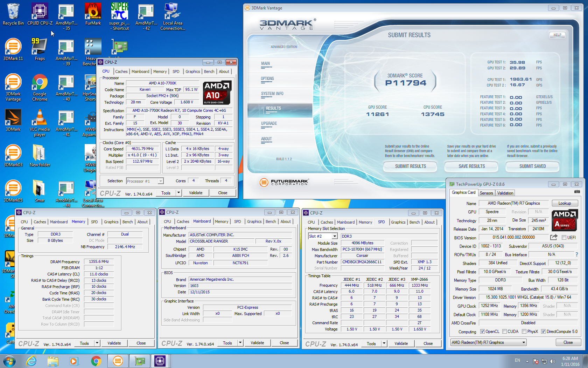The width and height of the screenshot is (588, 368).
Task: Open the New folder desktop icon
Action: [x=40, y=156]
